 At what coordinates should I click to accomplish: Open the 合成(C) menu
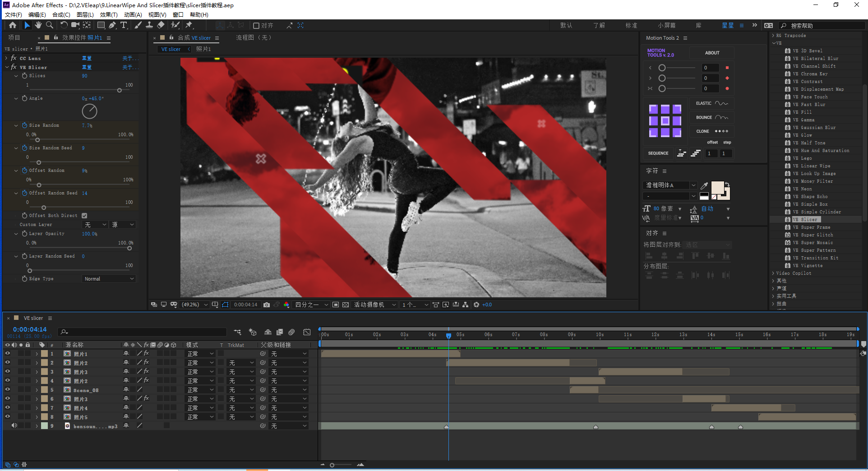click(61, 14)
